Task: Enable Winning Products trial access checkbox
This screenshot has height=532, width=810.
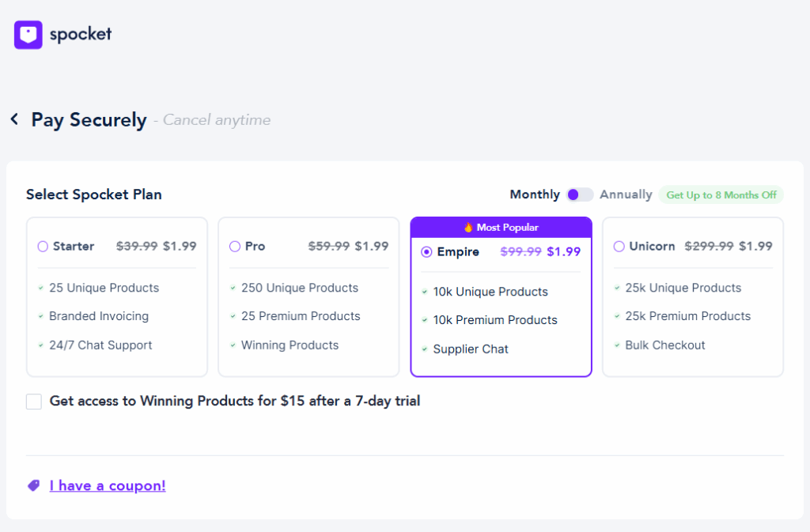Action: point(33,402)
